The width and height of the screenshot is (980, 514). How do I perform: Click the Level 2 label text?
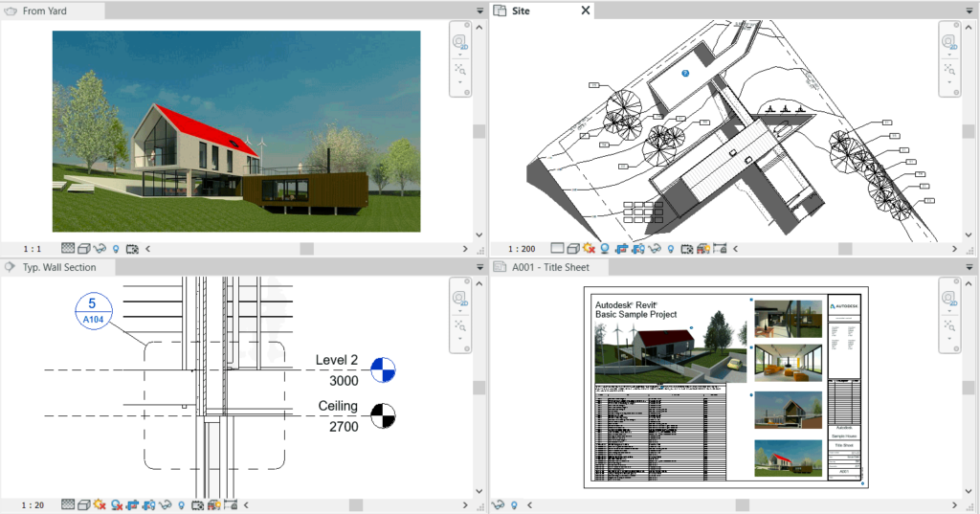pos(336,360)
